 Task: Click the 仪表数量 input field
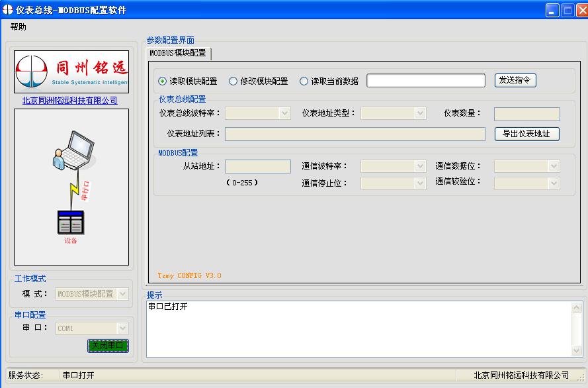coord(527,114)
